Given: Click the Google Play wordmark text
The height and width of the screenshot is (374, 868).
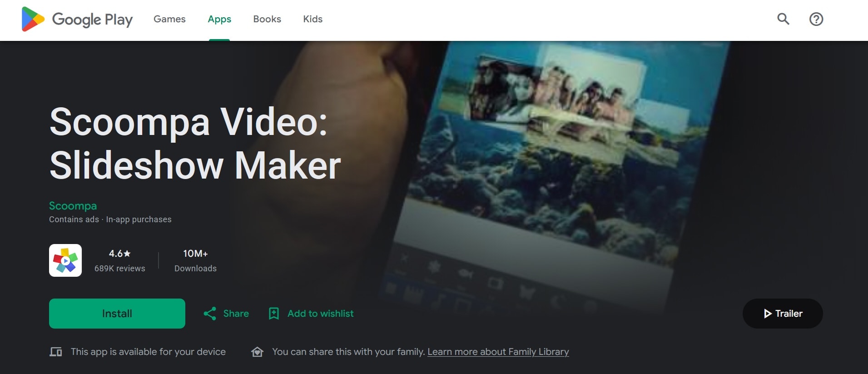Looking at the screenshot, I should [x=92, y=20].
